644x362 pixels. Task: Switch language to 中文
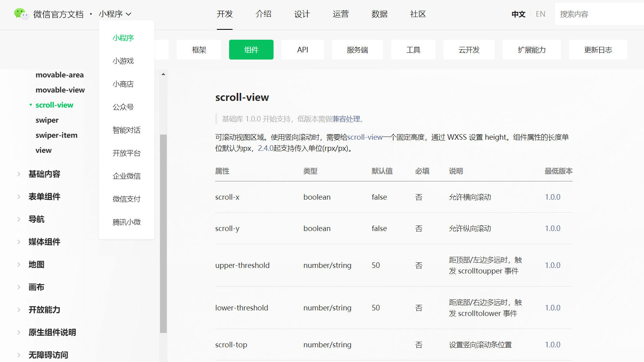click(518, 14)
